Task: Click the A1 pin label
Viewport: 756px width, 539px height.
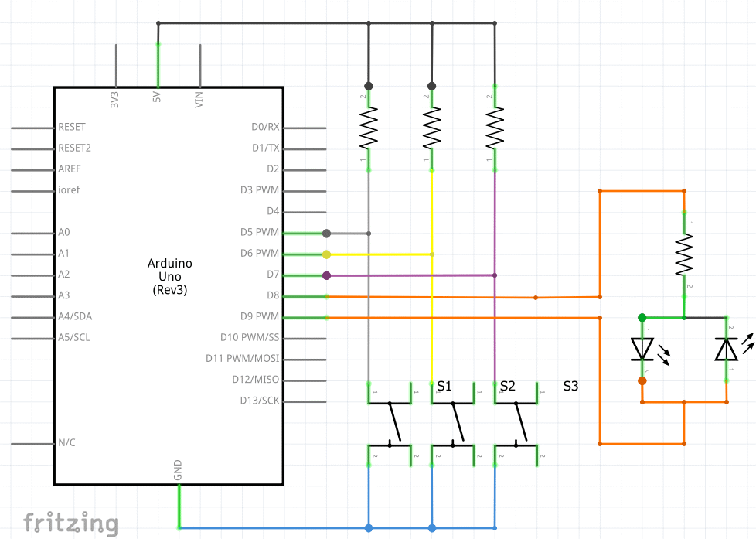Action: 63,253
